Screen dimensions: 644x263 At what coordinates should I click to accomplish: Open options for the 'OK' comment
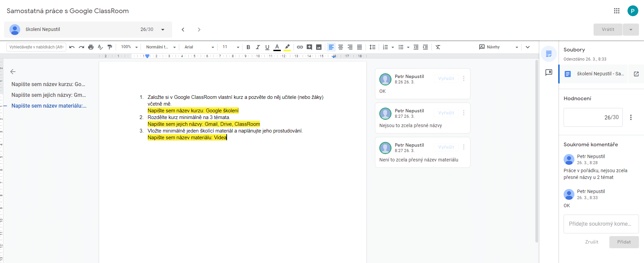464,78
